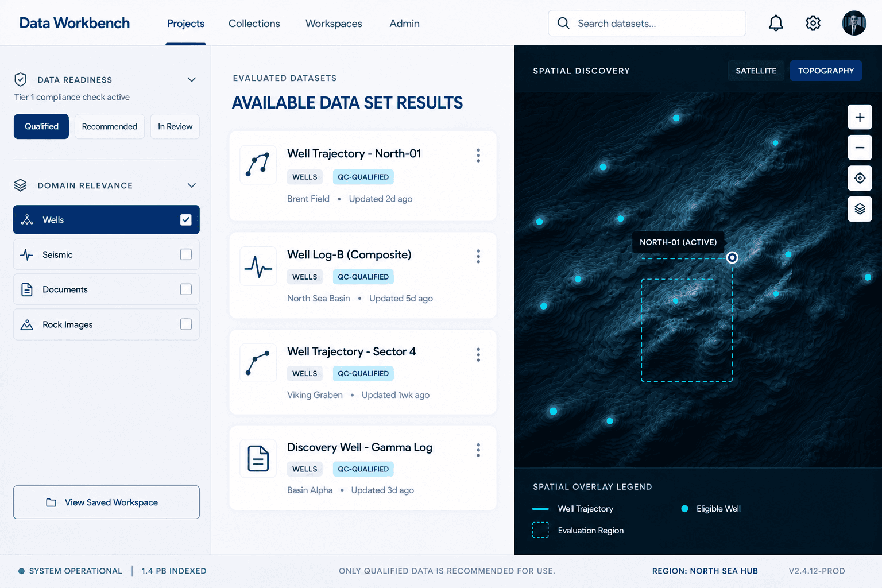The width and height of the screenshot is (882, 588).
Task: Click the Discovery Well document icon
Action: tap(258, 458)
